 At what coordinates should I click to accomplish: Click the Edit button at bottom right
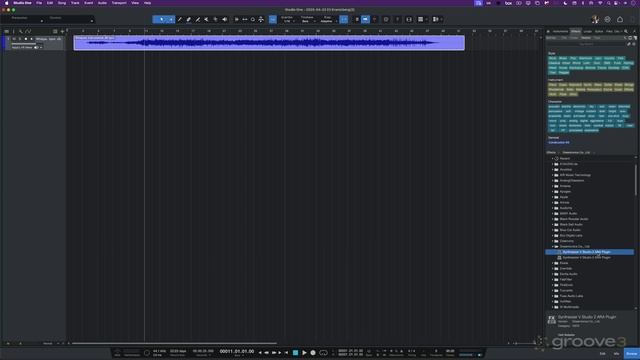[x=602, y=353]
